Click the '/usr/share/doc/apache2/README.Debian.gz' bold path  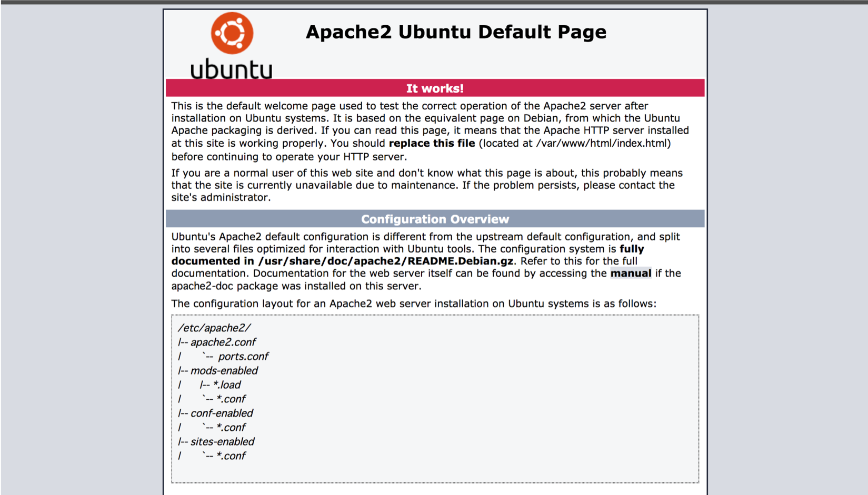click(x=385, y=261)
